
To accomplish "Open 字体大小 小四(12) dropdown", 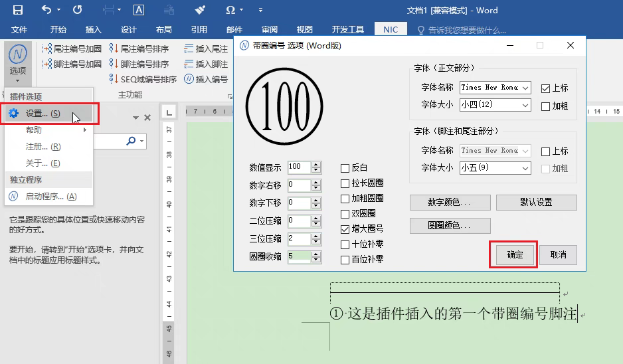I will [x=525, y=106].
